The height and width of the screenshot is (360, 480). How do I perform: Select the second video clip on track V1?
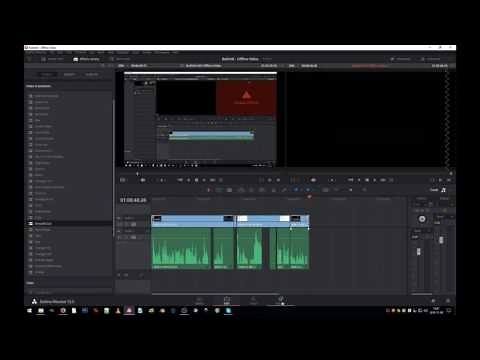[x=263, y=221]
